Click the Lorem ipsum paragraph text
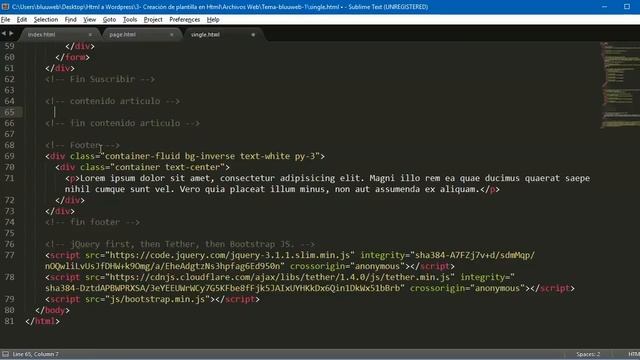This screenshot has height=360, width=640. [x=327, y=184]
